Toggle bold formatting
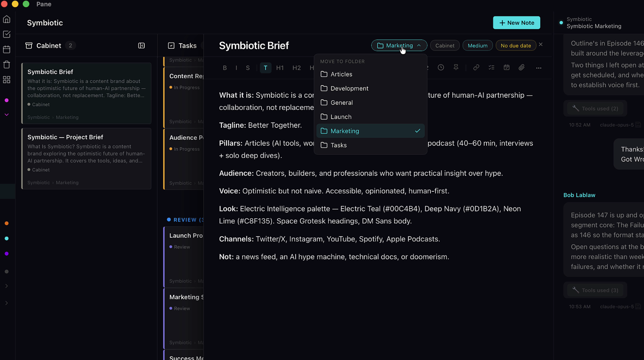 [225, 68]
